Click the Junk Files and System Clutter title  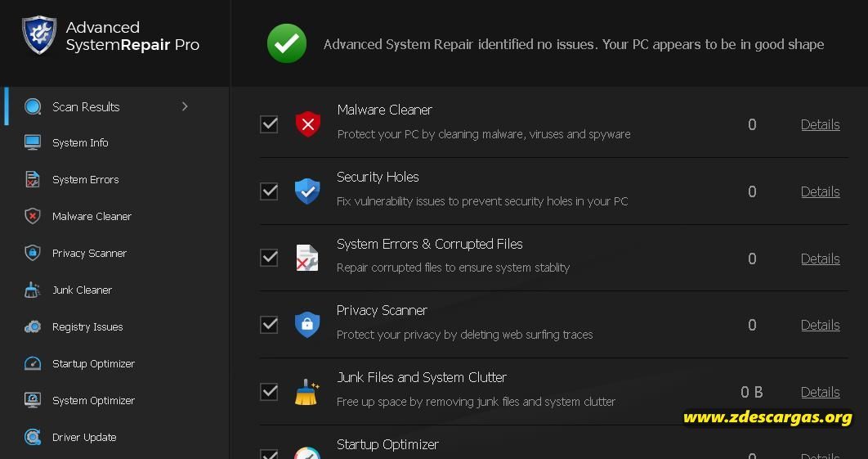pos(422,377)
